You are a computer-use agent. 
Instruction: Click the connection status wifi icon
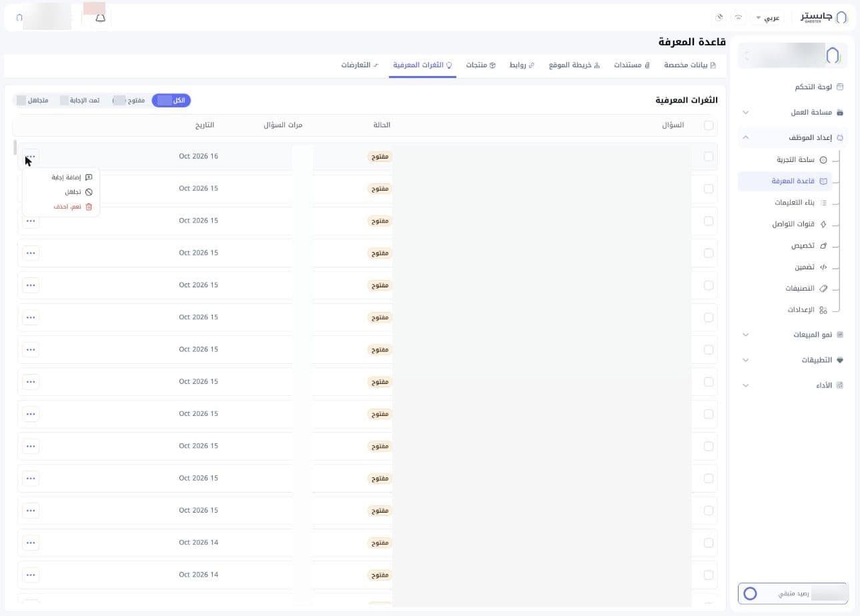point(738,17)
